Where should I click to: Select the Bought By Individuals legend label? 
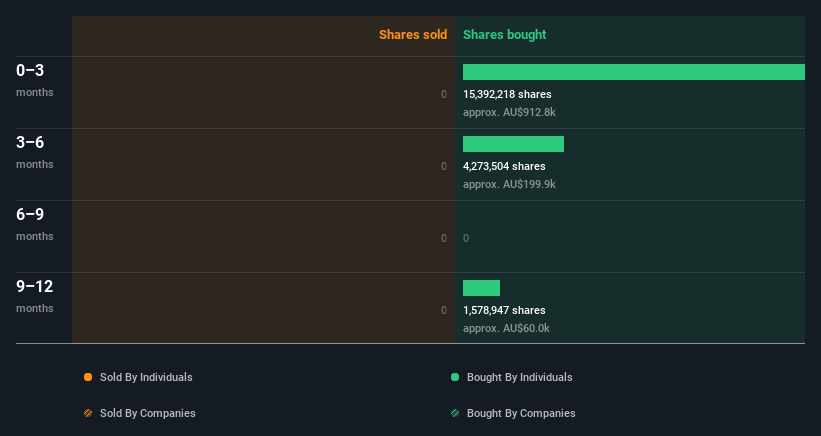pos(519,377)
